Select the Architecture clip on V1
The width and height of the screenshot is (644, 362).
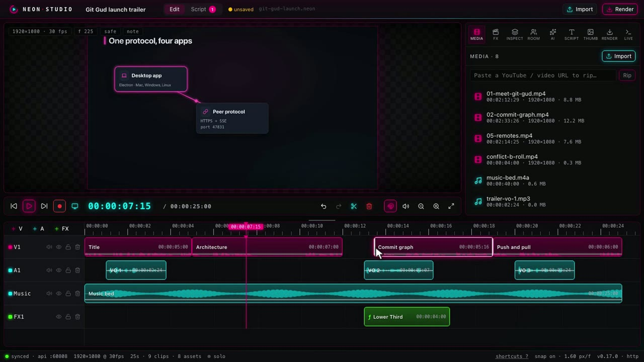click(267, 247)
